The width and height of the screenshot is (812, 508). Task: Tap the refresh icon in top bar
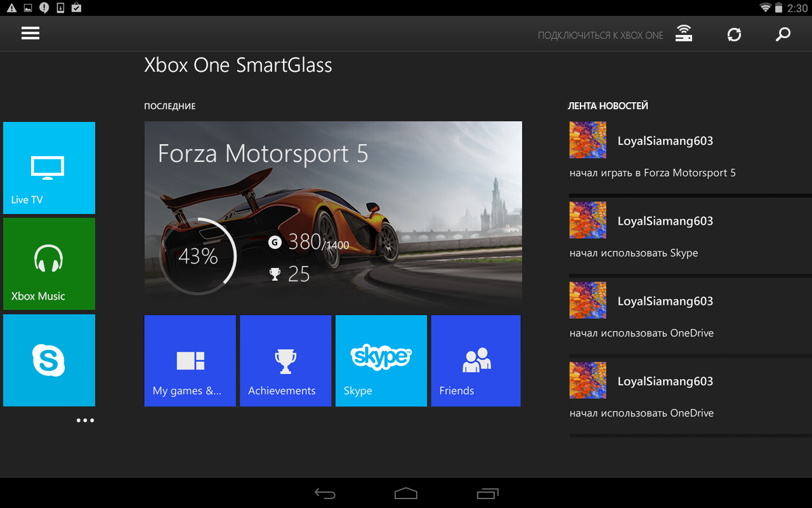(734, 34)
